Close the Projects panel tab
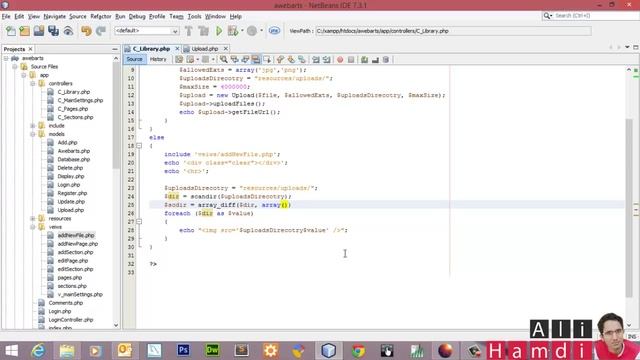This screenshot has height=360, width=640. click(30, 49)
